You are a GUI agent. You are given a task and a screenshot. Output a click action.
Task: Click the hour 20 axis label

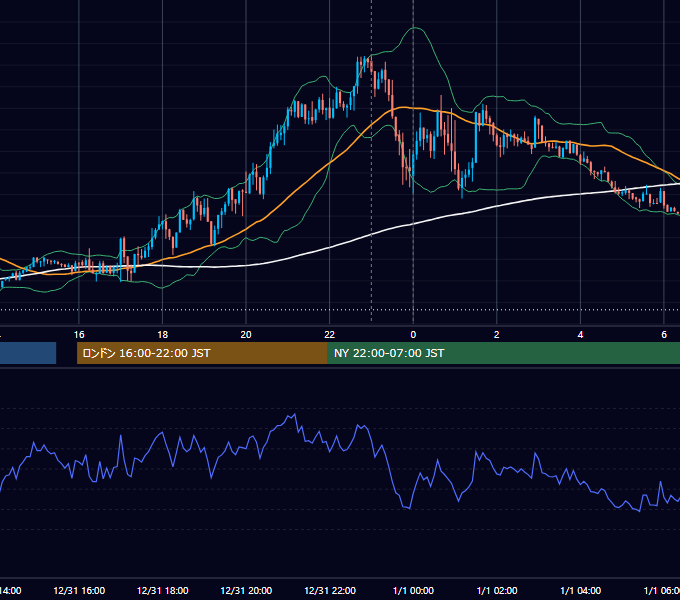246,335
